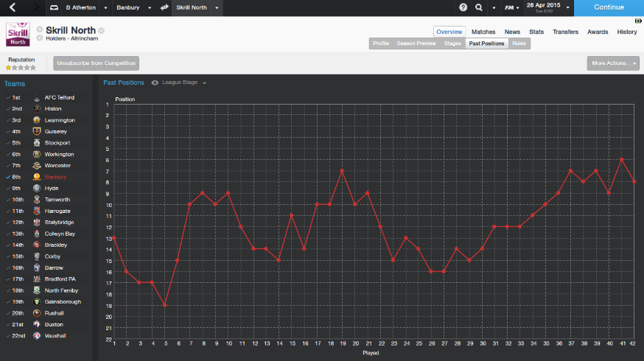Open B Atherton manager link
Screen dimensions: 644x361
(80, 7)
